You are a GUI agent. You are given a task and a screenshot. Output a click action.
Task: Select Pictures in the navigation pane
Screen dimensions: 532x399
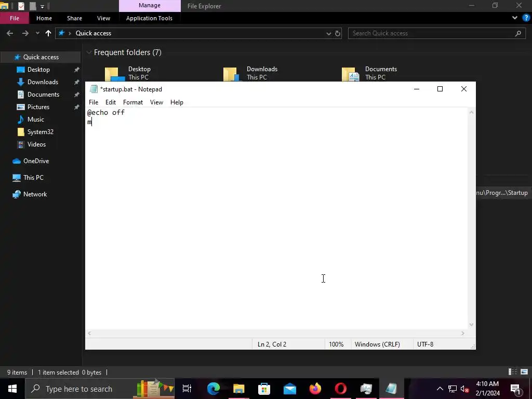[38, 107]
